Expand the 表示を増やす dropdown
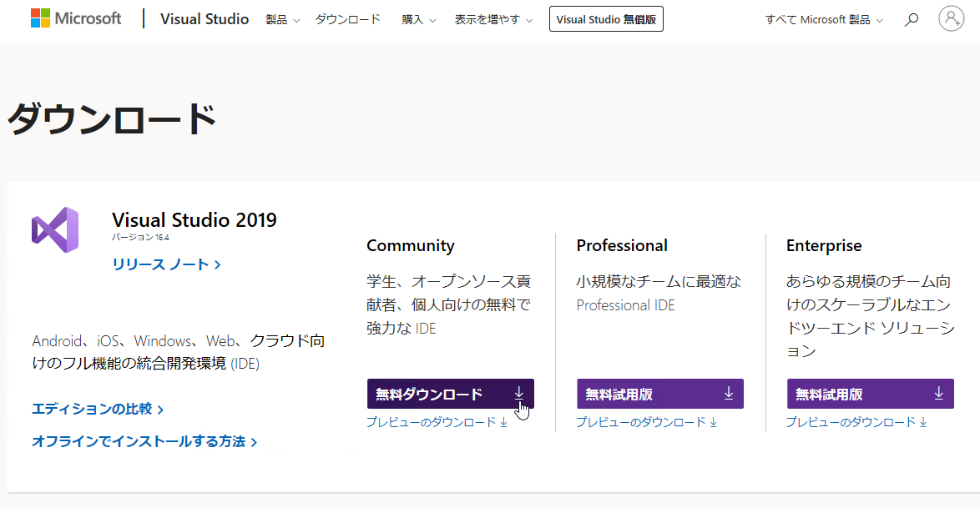Viewport: 980px width, 508px height. [493, 20]
